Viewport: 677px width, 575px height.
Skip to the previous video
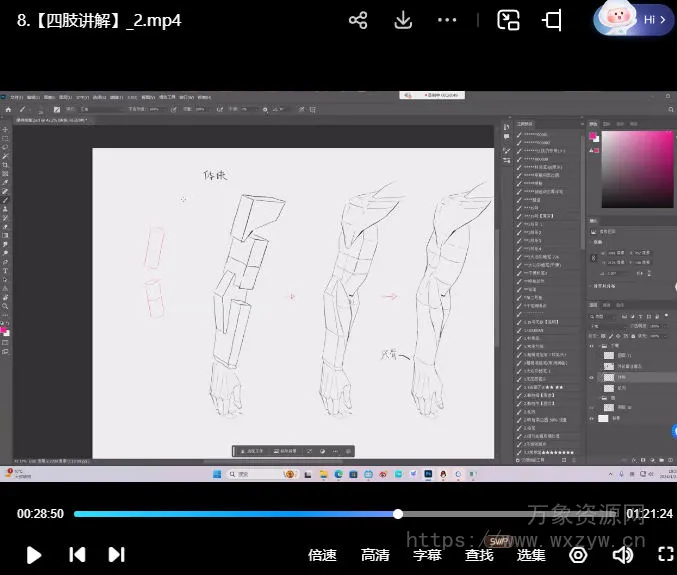[77, 554]
